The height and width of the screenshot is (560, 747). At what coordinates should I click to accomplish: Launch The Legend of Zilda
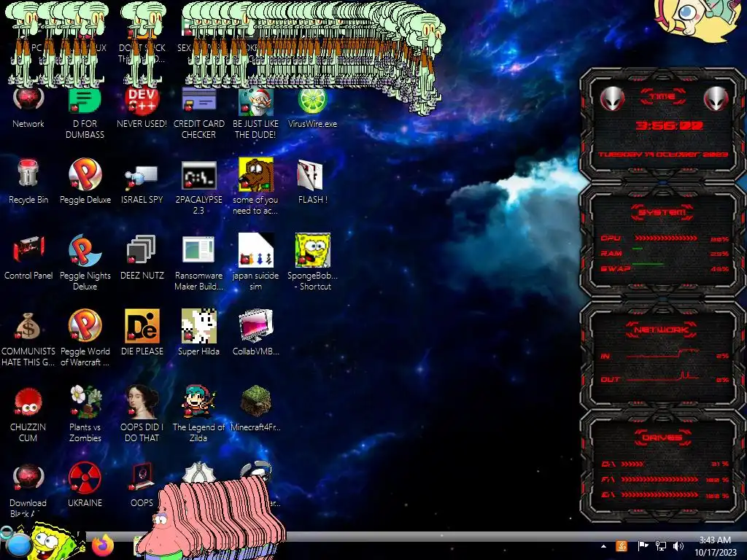[x=198, y=414]
